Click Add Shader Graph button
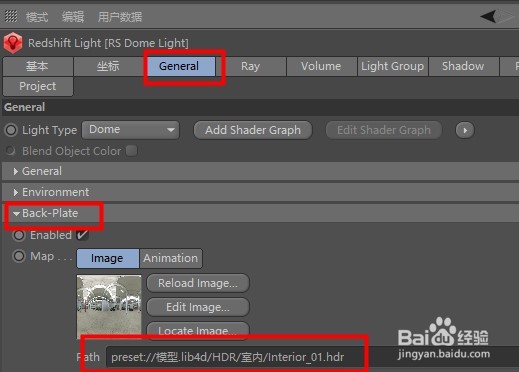This screenshot has height=372, width=519. pyautogui.click(x=253, y=130)
